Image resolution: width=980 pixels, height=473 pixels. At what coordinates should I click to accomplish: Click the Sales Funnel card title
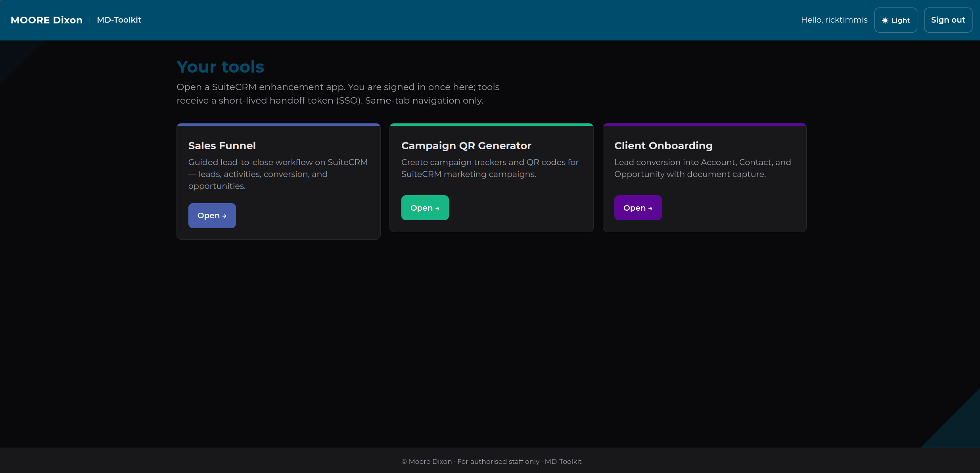[222, 146]
